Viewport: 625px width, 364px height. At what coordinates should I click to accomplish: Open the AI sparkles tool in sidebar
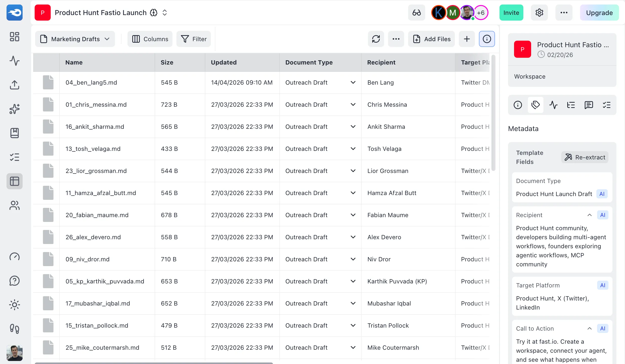14,109
